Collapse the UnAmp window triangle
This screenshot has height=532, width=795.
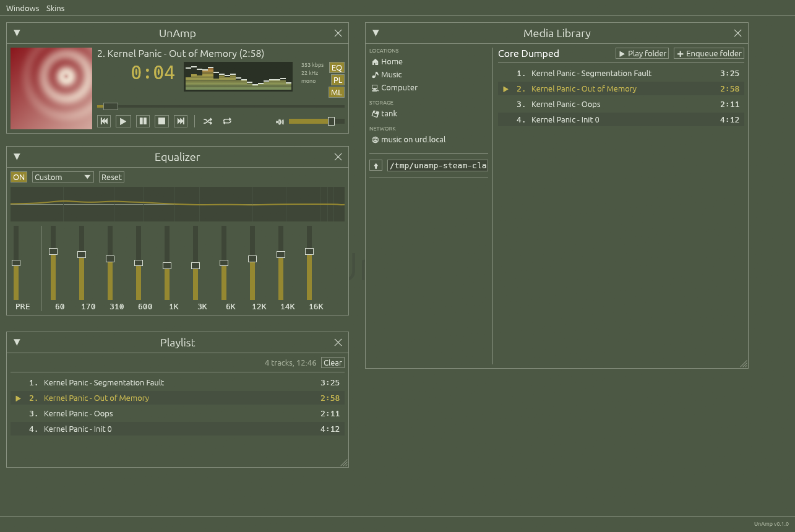click(17, 33)
